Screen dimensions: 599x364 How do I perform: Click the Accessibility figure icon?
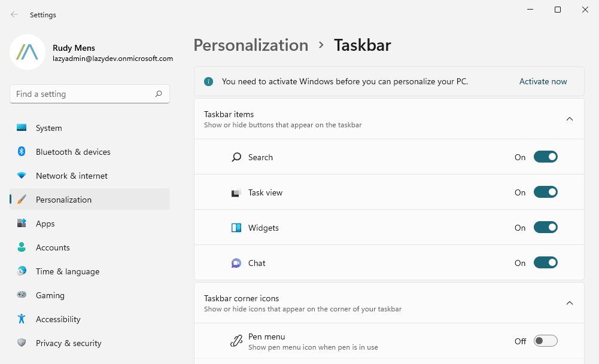tap(22, 319)
